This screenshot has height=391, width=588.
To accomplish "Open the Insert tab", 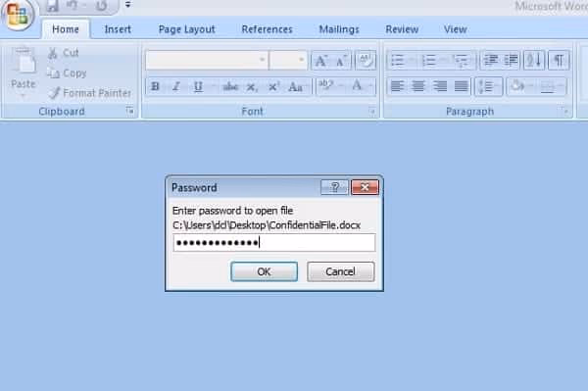I will click(118, 29).
